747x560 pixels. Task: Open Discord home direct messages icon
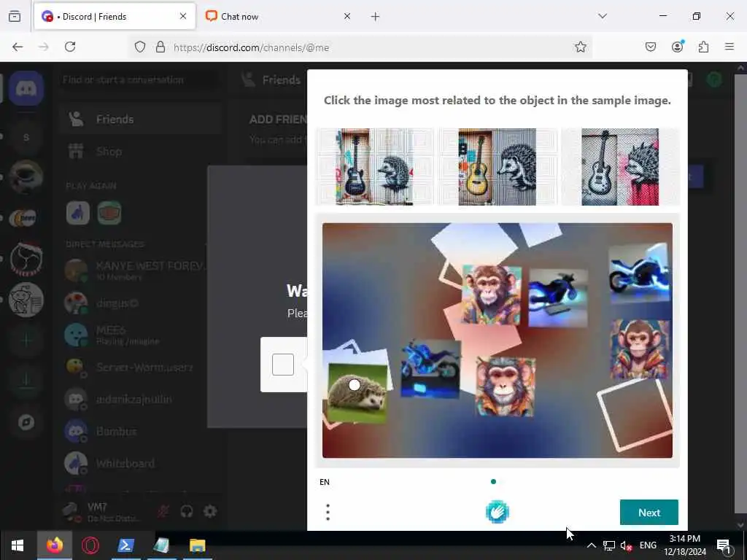(x=26, y=88)
